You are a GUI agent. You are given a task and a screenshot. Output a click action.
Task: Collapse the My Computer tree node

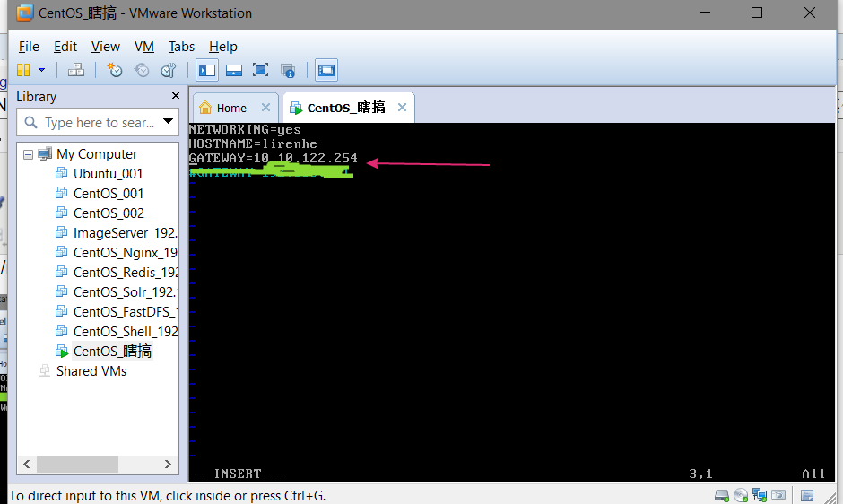(28, 155)
